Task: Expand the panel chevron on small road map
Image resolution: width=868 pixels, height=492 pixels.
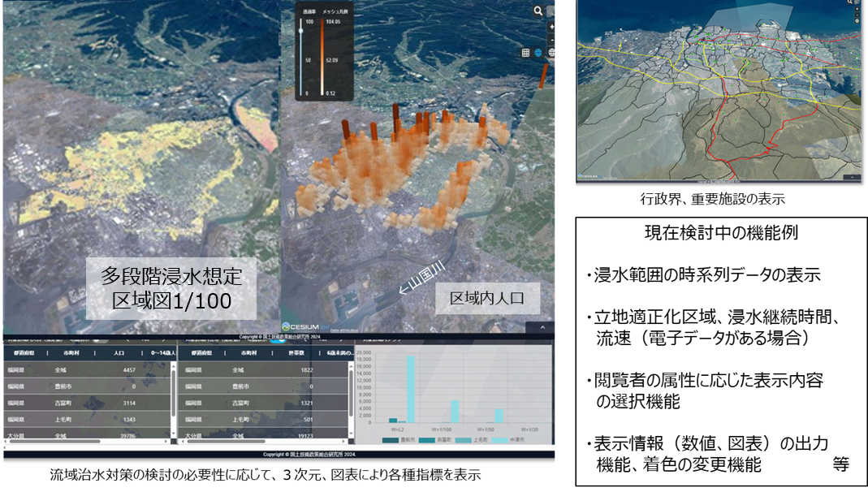Action: click(x=850, y=176)
